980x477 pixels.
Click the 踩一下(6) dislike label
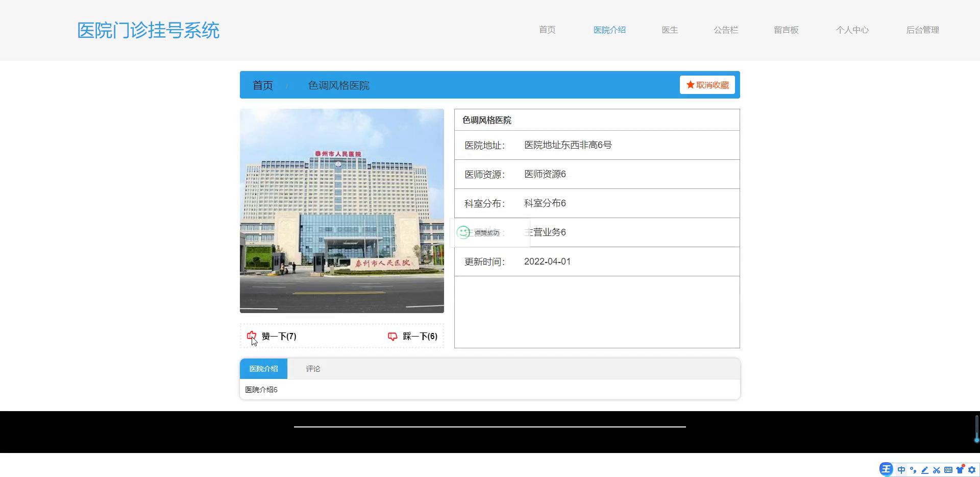point(420,336)
